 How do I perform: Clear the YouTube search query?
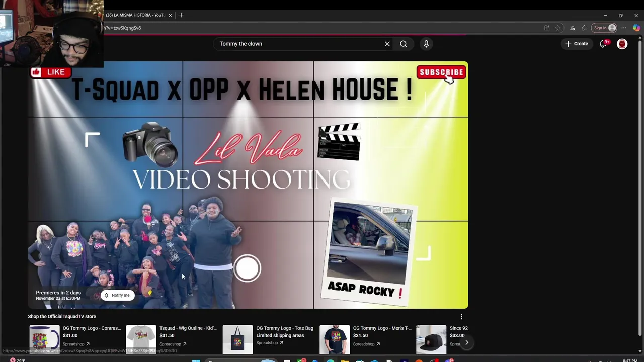tap(387, 44)
